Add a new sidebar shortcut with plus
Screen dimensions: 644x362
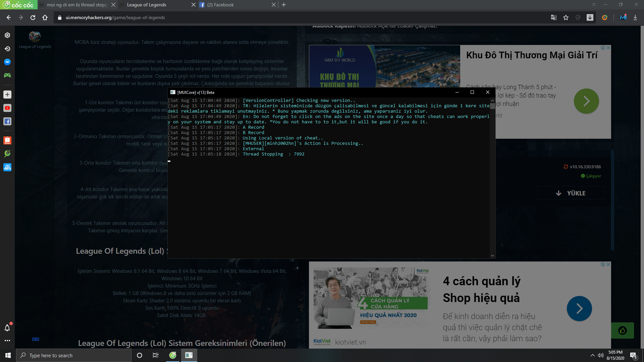pyautogui.click(x=7, y=95)
